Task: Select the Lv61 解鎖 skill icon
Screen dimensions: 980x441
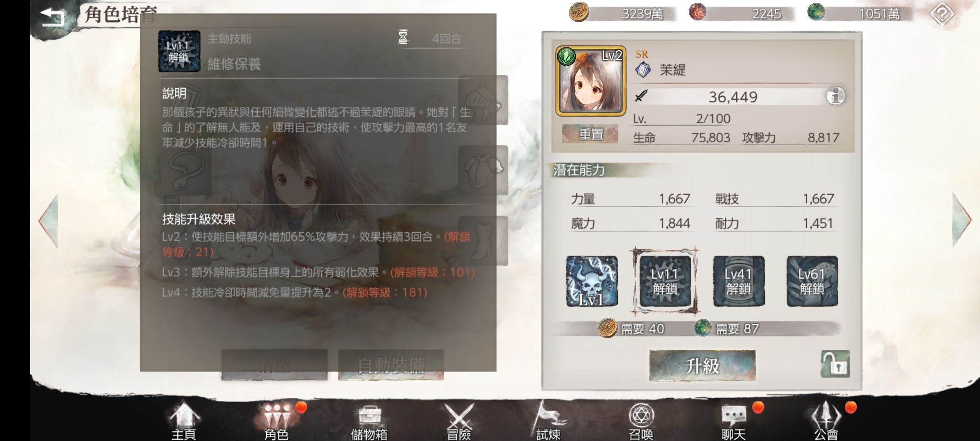Action: point(812,281)
